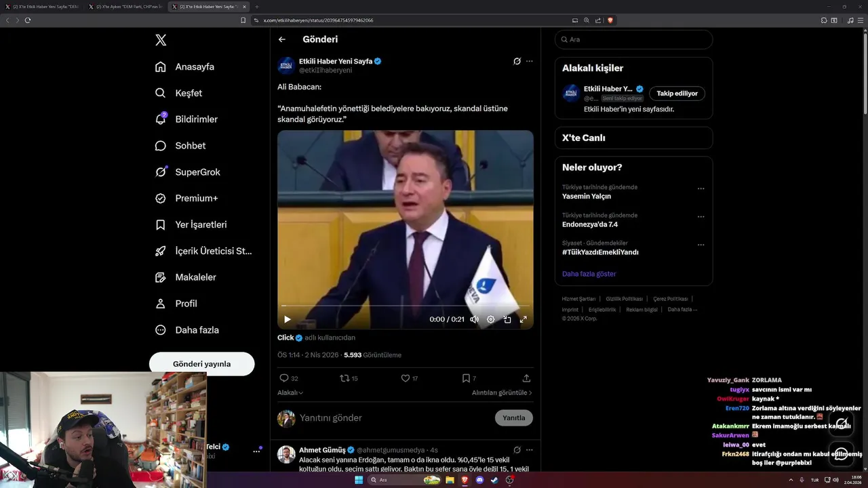This screenshot has width=868, height=488.
Task: Open the post's three-dot more menu
Action: (x=530, y=61)
